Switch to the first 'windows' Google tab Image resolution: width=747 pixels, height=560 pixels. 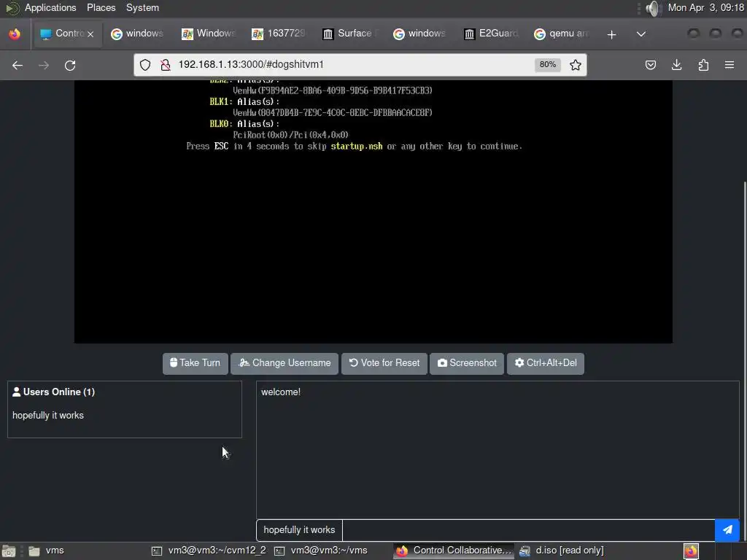click(138, 34)
